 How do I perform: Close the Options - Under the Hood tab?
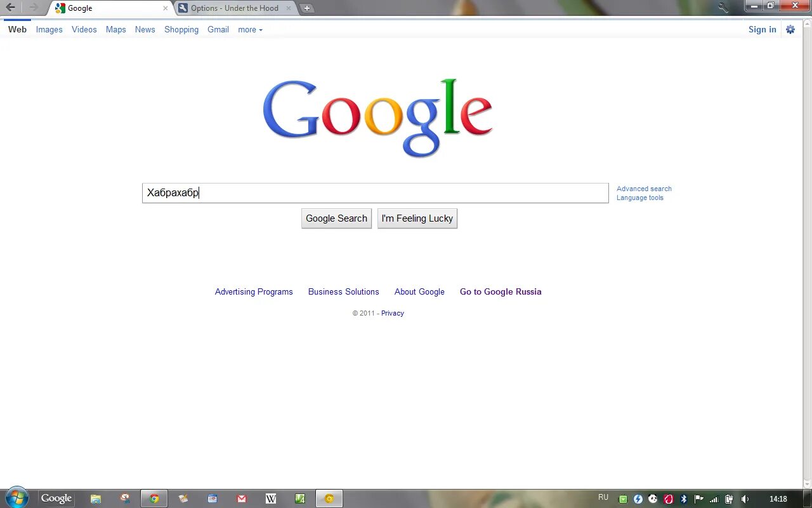(x=289, y=8)
